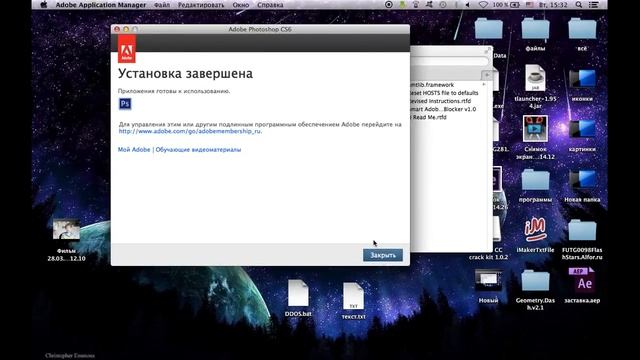Click the Photoshop Ps icon in the installer

(125, 104)
